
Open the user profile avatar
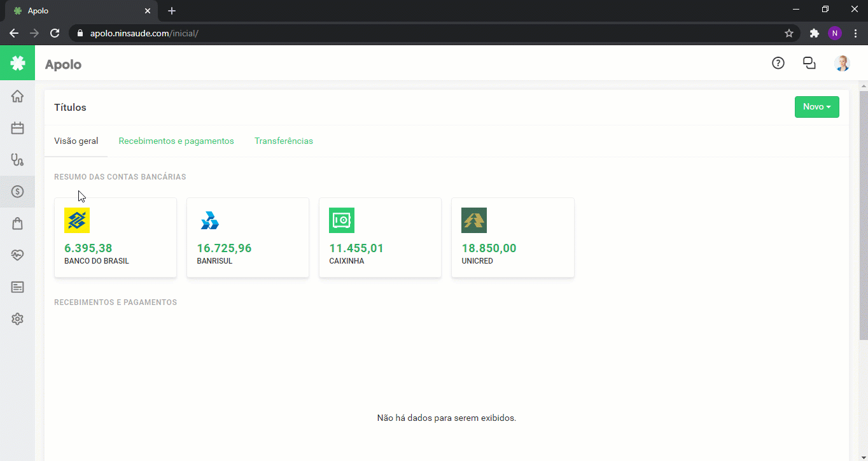click(842, 63)
